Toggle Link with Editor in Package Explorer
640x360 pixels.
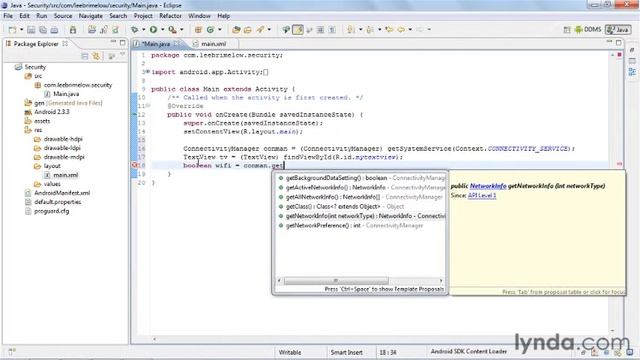click(96, 56)
